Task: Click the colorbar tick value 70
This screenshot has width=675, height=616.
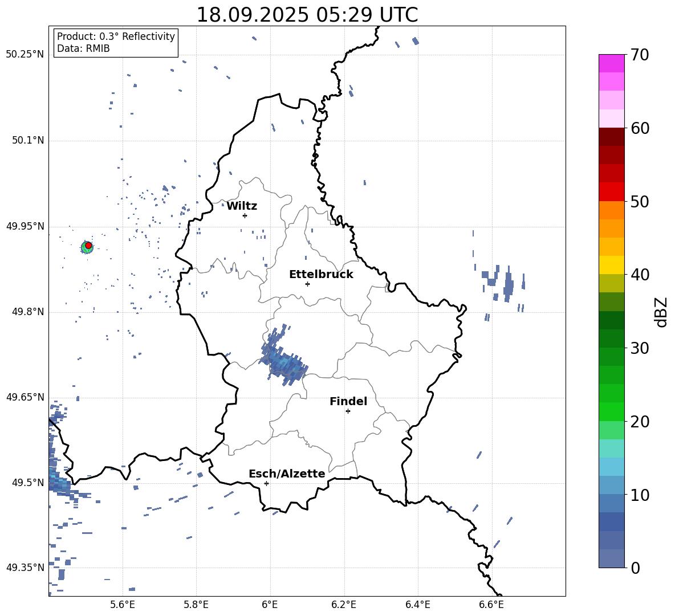Action: click(640, 55)
